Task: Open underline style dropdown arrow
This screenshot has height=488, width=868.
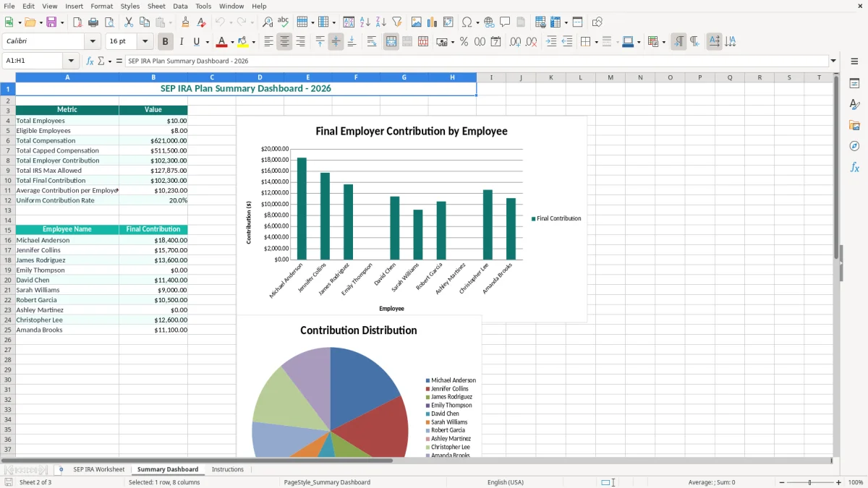Action: click(x=207, y=42)
